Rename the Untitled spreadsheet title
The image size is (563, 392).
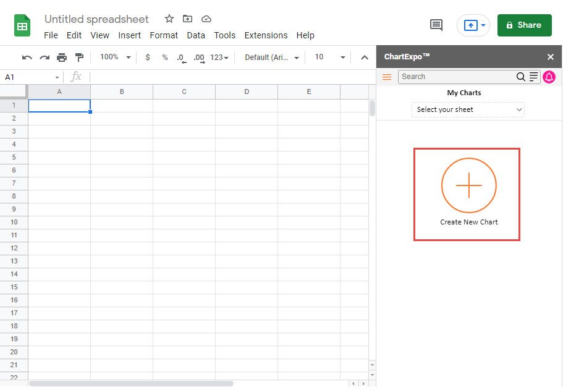pyautogui.click(x=96, y=19)
